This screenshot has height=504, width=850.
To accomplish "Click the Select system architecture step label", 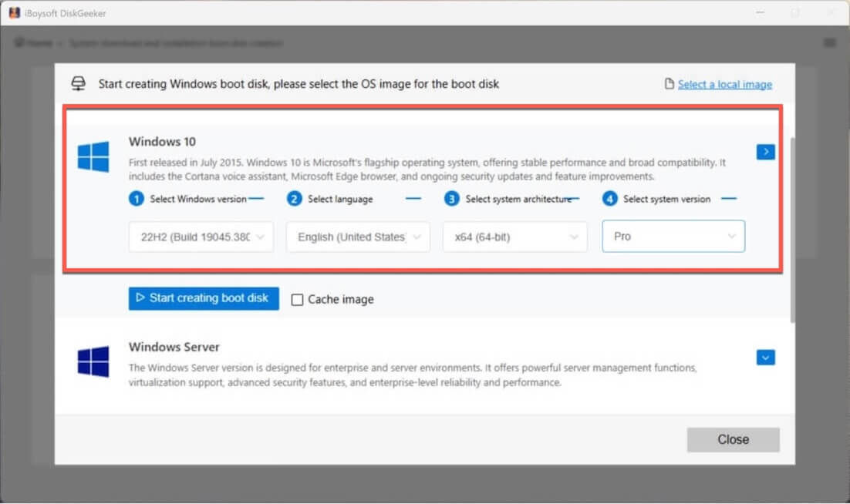I will click(x=519, y=200).
